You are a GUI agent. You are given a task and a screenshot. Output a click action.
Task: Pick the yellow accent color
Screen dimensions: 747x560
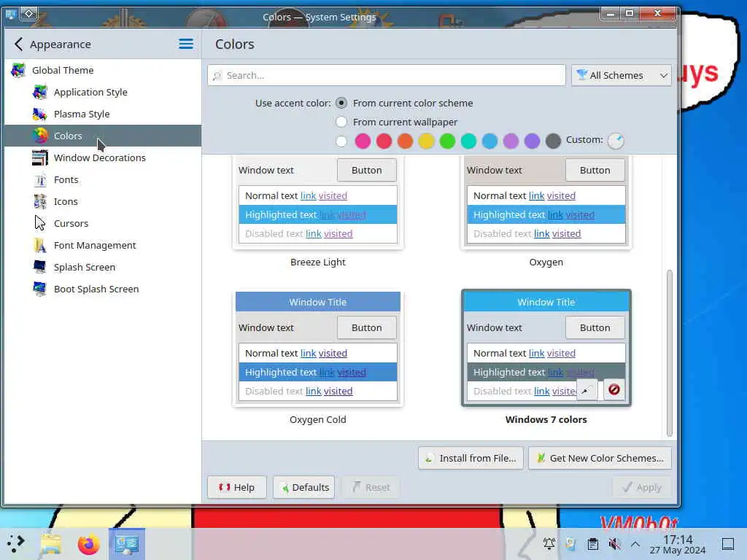coord(426,141)
